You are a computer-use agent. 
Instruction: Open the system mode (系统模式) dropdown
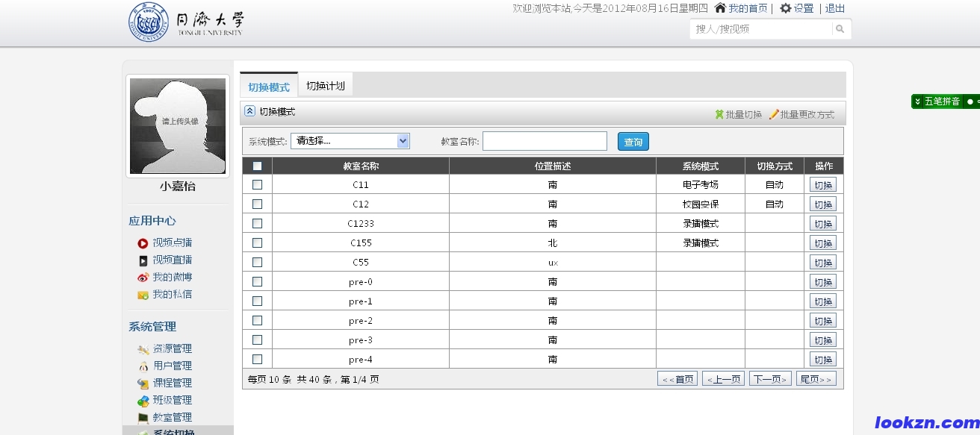pos(350,141)
